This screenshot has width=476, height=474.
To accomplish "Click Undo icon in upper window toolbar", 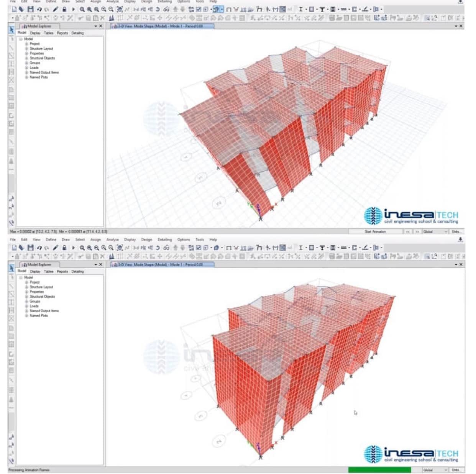I will 39,9.
